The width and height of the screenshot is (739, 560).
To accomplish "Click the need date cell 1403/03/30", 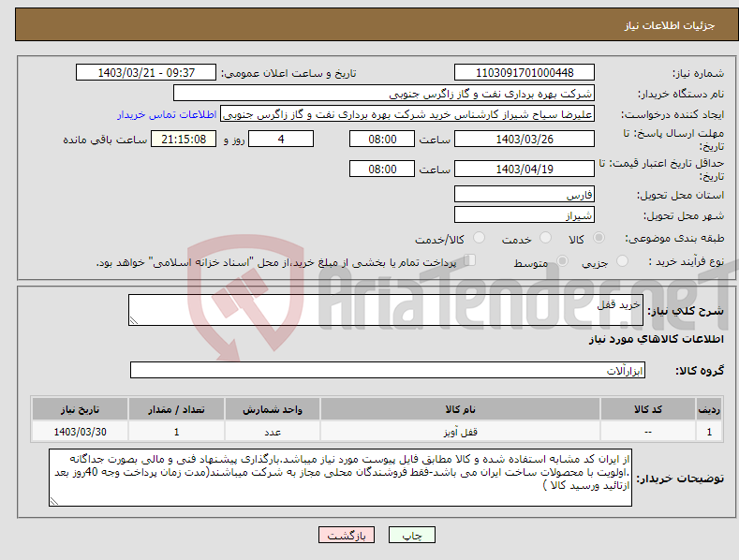I will (x=81, y=432).
